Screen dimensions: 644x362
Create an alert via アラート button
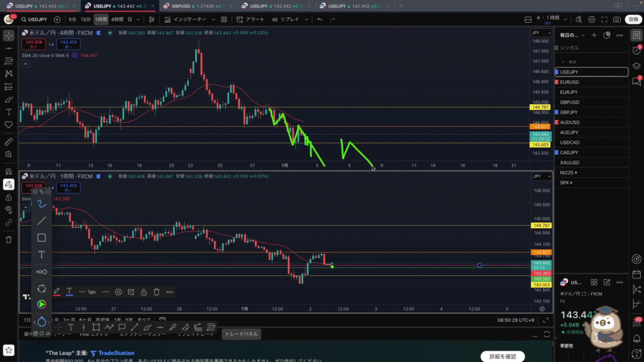[250, 19]
